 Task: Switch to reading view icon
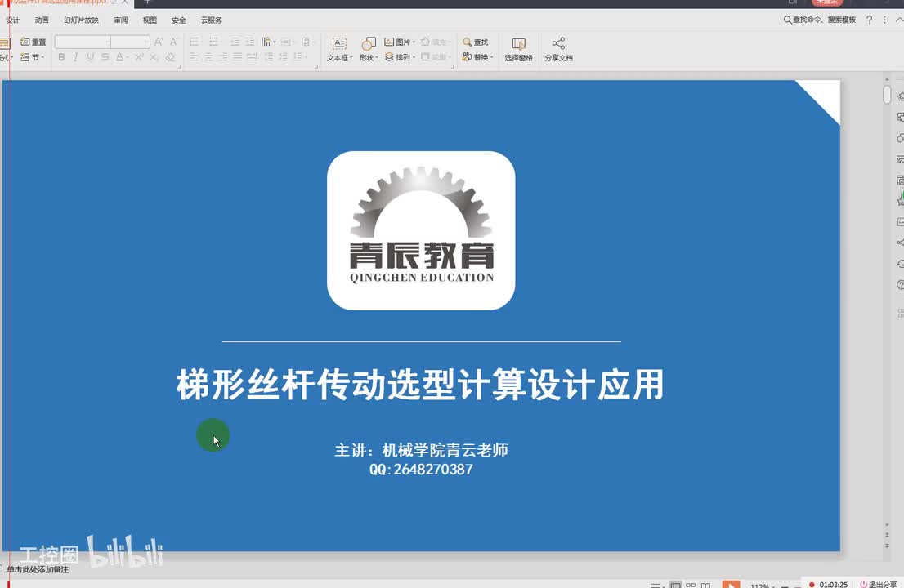click(x=705, y=585)
